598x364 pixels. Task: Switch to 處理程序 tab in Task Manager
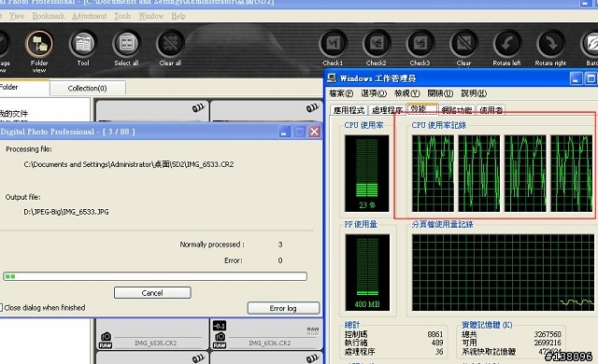click(387, 110)
